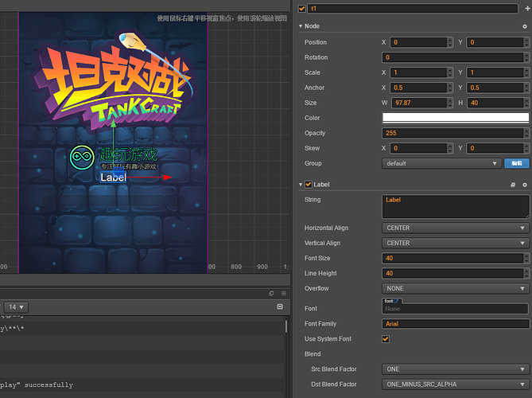Click the plus icon beside node name t1
This screenshot has width=532, height=398.
[x=527, y=9]
